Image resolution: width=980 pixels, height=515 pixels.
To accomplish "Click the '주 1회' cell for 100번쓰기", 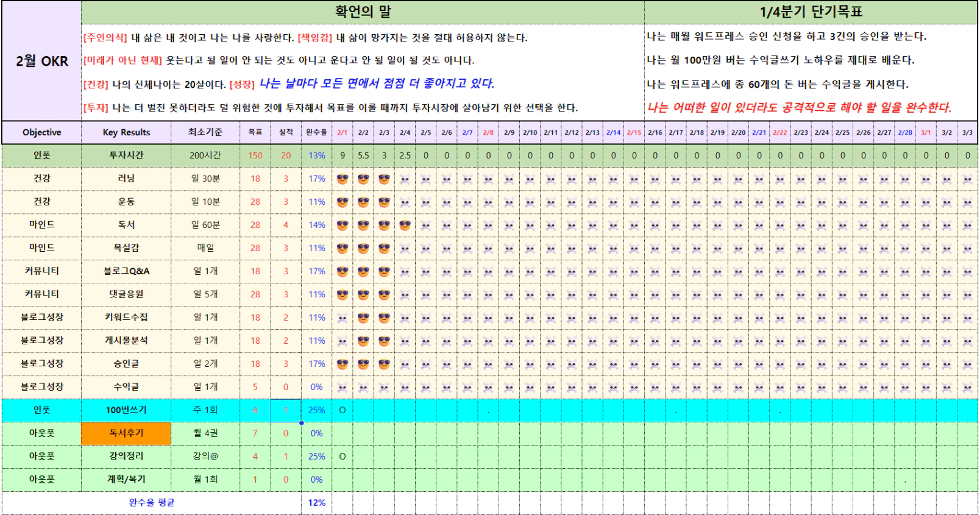I will pos(205,410).
